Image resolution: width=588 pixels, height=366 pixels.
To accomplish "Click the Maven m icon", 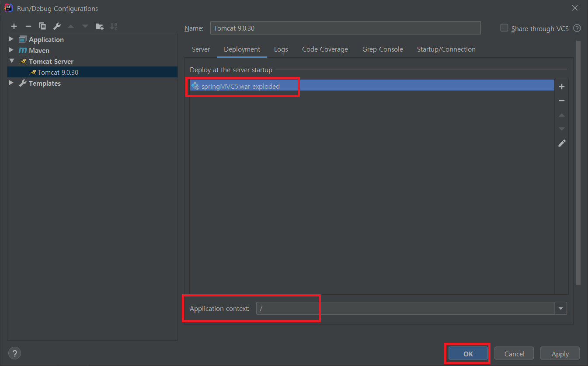I will click(x=23, y=50).
